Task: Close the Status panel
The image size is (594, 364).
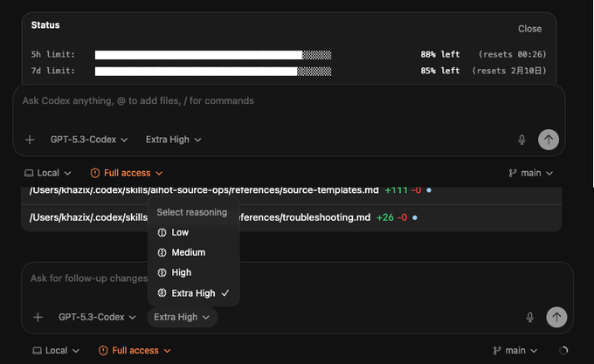Action: click(529, 29)
